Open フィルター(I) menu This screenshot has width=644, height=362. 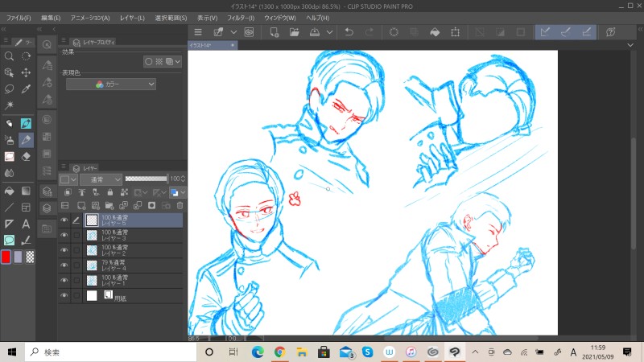241,18
